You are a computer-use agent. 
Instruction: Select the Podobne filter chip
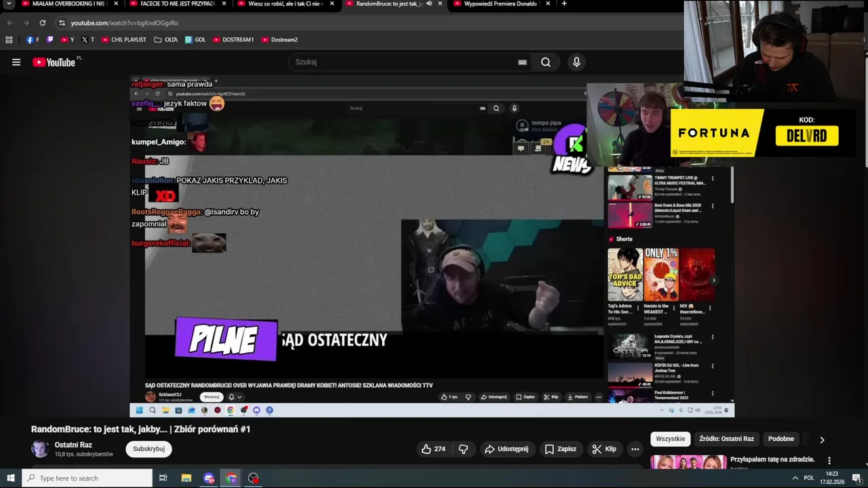[x=781, y=439]
